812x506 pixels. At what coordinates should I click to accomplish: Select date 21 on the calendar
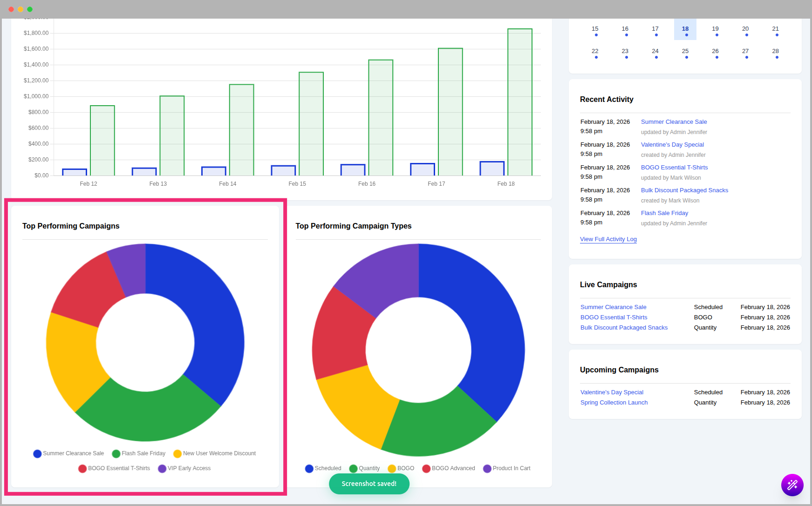click(x=776, y=28)
